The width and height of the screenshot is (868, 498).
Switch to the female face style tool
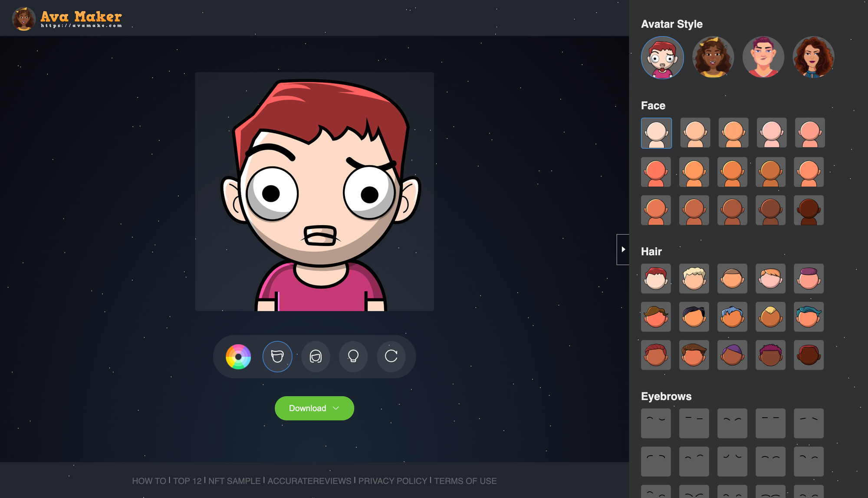[316, 357]
